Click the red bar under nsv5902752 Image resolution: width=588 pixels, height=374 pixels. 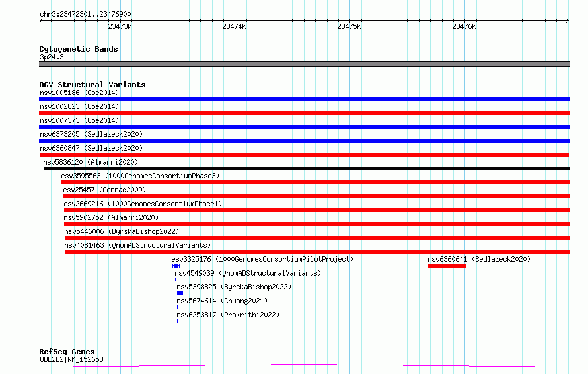pos(317,224)
